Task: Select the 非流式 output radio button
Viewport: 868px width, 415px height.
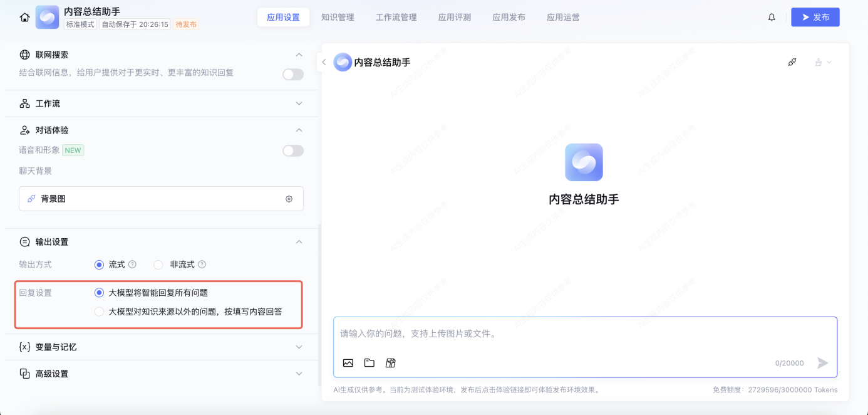Action: tap(158, 265)
